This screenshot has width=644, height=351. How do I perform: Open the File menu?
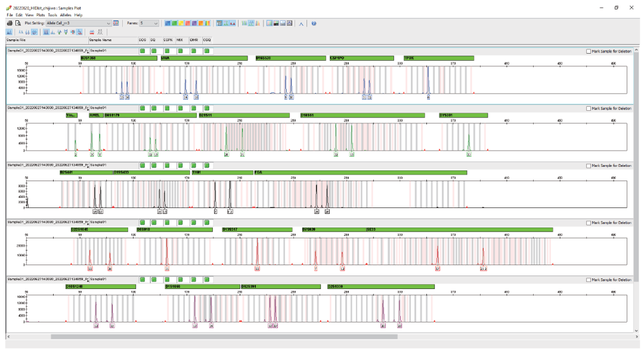coord(10,15)
